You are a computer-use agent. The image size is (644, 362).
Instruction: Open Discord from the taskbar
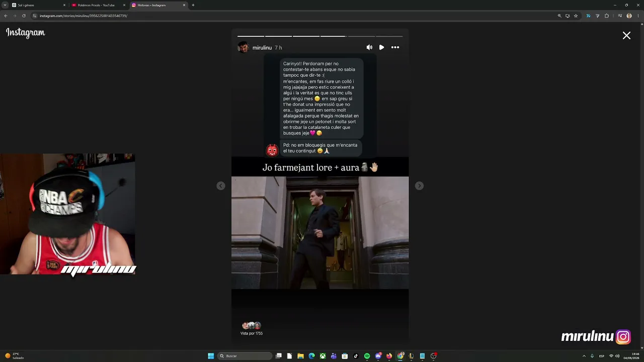pyautogui.click(x=378, y=356)
